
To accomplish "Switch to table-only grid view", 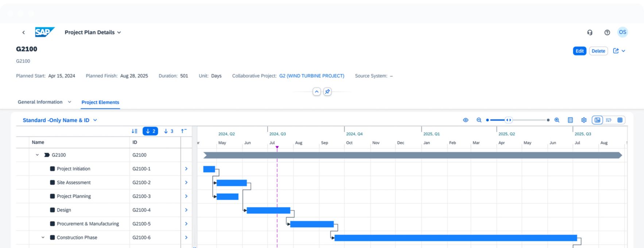I will (x=620, y=120).
